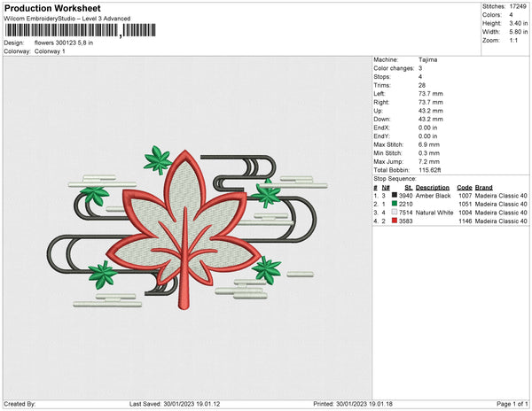Select stitch count 3940 in the stop sequence
This screenshot has height=411, width=532.
point(406,196)
